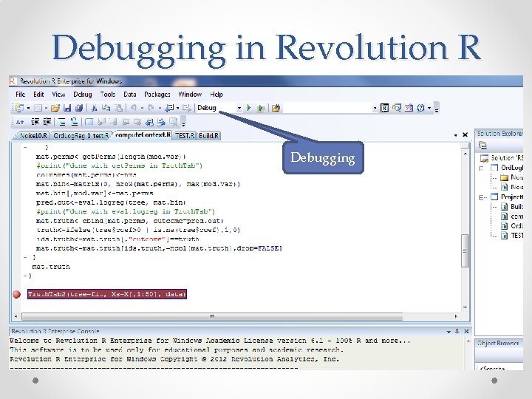This screenshot has width=532, height=399.
Task: Click the Navigate Backward icon
Action: pos(169,108)
